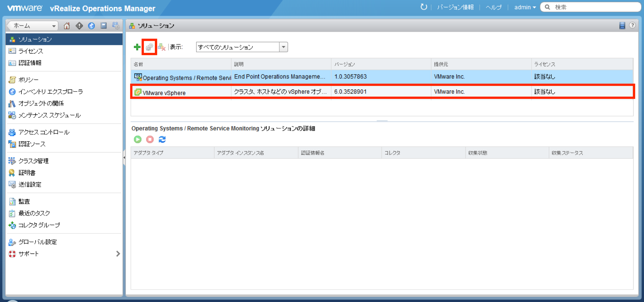The height and width of the screenshot is (302, 644).
Task: Click the Administration gears icon in navigation toolbar
Action: [116, 26]
